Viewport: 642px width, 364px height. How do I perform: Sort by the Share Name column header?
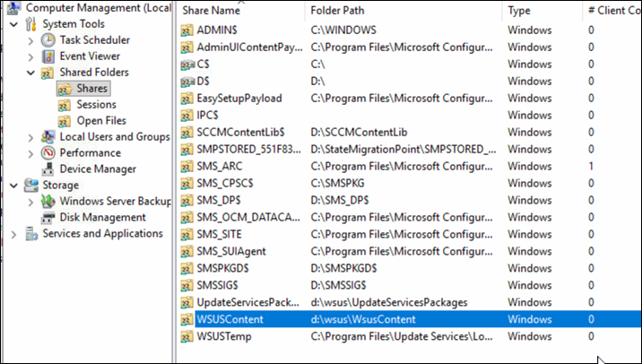(212, 11)
